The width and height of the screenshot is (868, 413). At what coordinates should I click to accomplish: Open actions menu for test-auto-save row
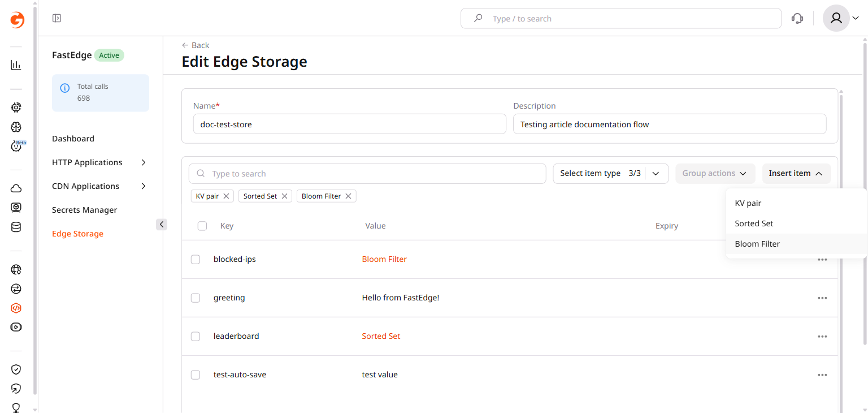pos(822,375)
